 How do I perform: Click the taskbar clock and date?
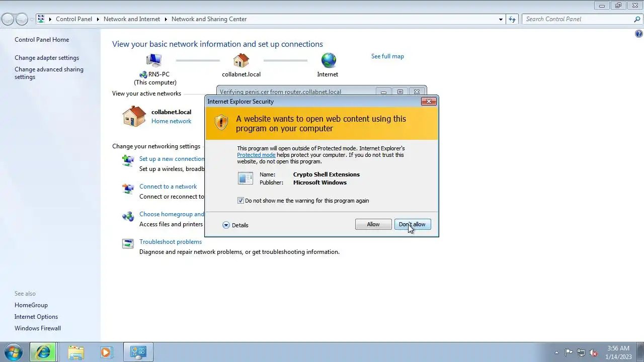(618, 352)
